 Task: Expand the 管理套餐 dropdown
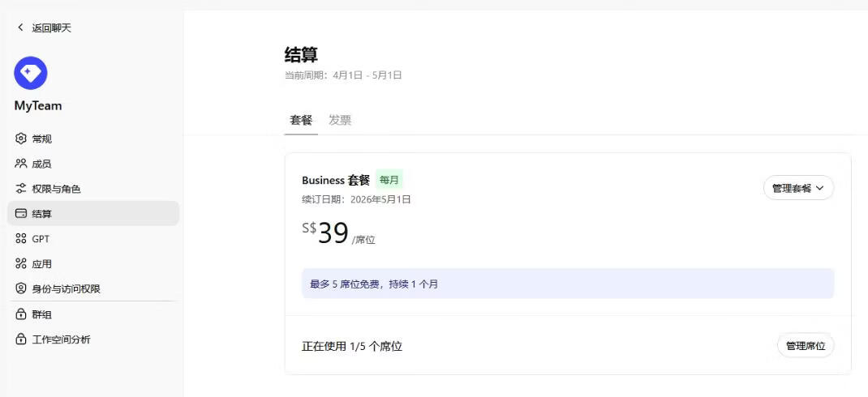click(x=798, y=188)
